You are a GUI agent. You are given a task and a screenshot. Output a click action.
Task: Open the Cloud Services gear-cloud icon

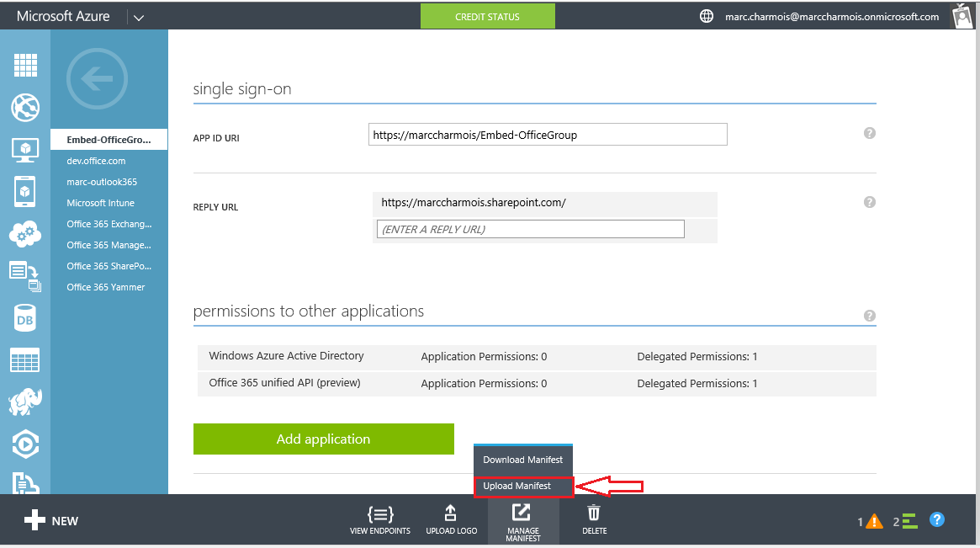coord(25,235)
